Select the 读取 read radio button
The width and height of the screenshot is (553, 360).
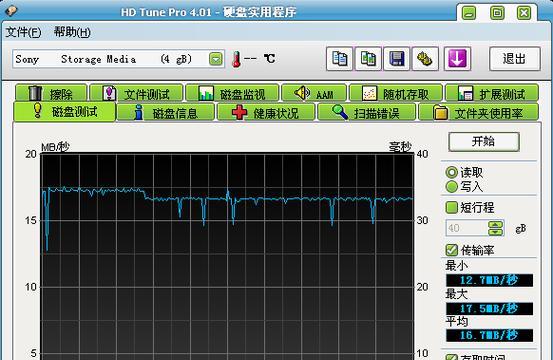[x=451, y=172]
